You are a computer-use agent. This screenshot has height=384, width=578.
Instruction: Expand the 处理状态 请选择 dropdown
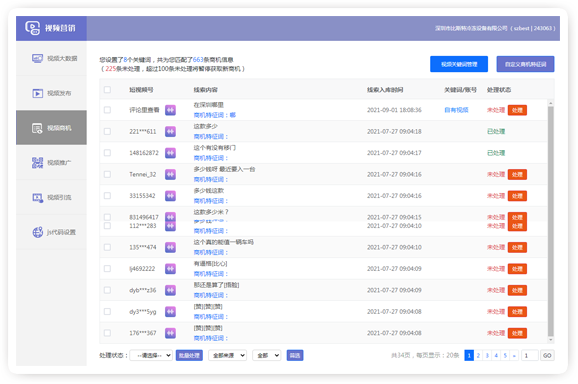point(151,355)
